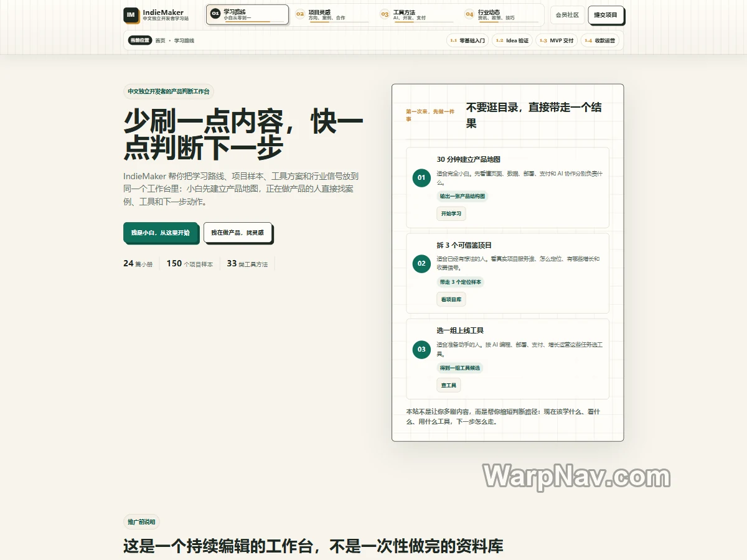747x560 pixels.
Task: Switch to the 项目灵感 nav tab
Action: coord(332,15)
